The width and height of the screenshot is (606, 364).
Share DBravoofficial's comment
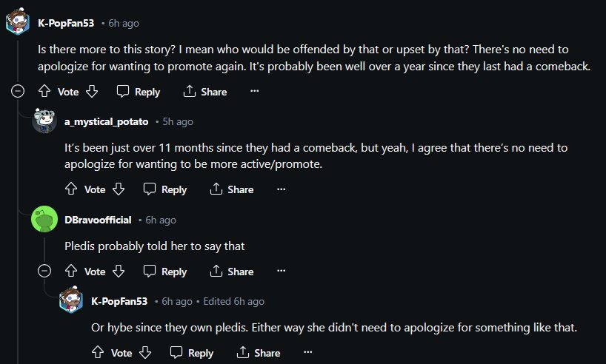coord(232,272)
